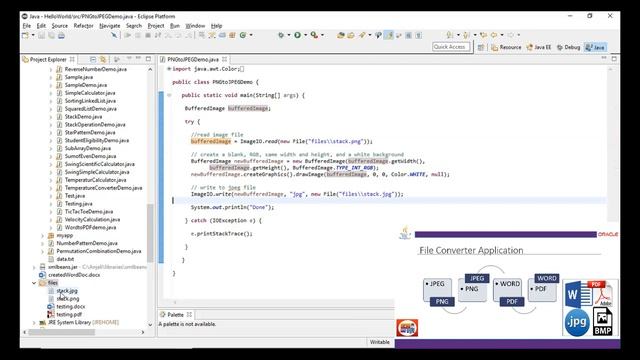
Task: Minimize the Project Explorer view
Action: tap(138, 59)
